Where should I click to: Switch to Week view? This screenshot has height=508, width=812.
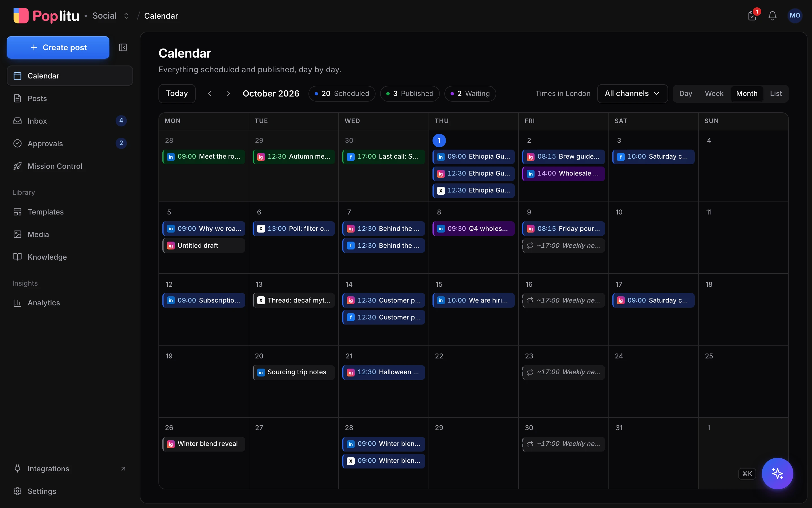714,93
